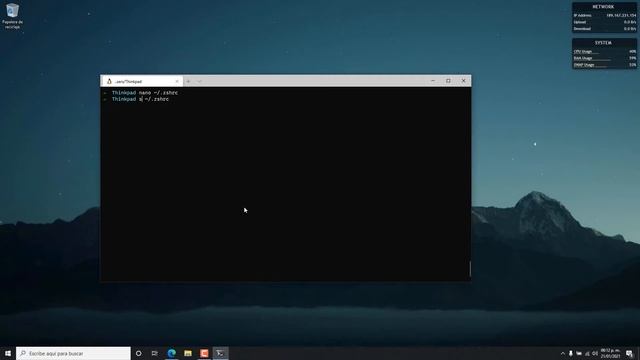The image size is (640, 360).
Task: Click the CPU Usage bar in the system widget
Action: coord(604,52)
